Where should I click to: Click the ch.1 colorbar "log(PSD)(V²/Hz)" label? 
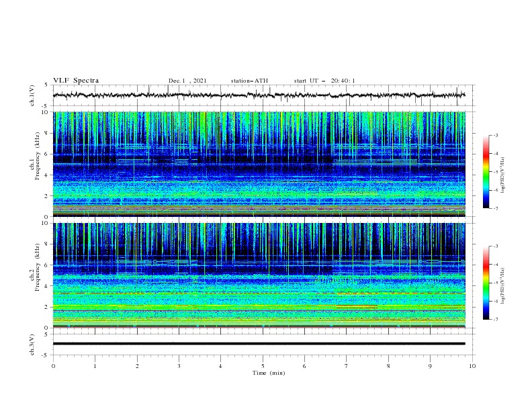[x=503, y=175]
